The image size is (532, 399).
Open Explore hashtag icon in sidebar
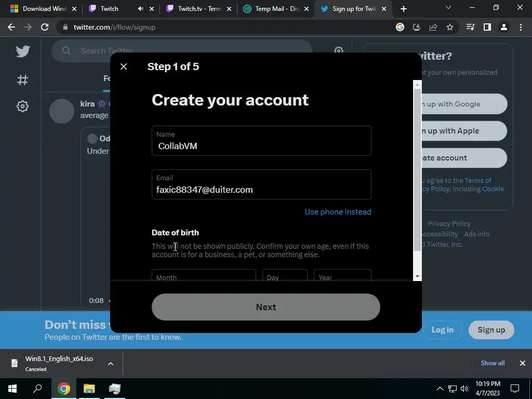22,80
